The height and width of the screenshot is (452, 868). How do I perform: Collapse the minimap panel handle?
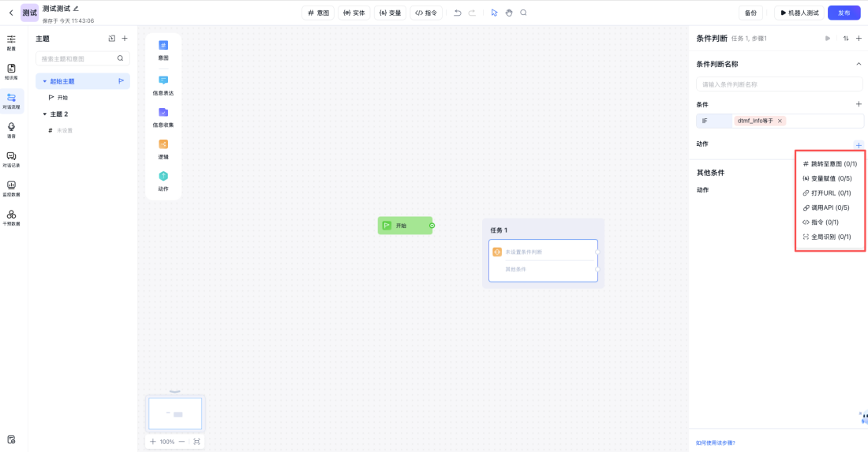point(175,392)
